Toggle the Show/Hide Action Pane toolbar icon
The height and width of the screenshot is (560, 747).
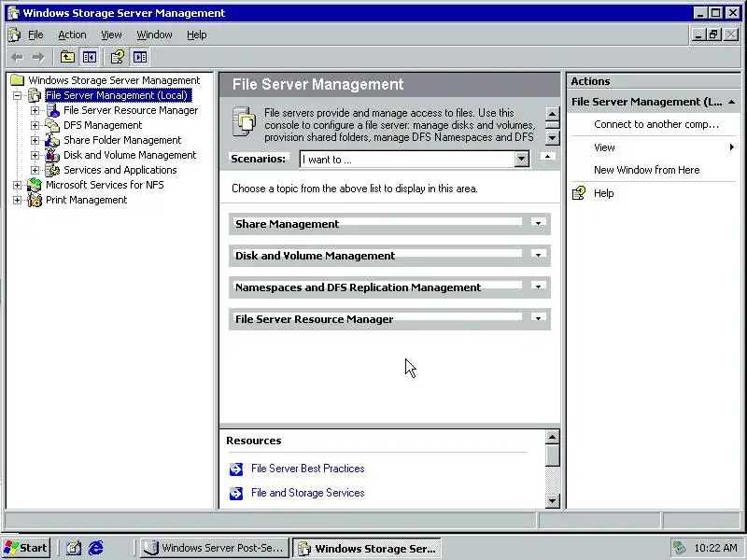140,58
